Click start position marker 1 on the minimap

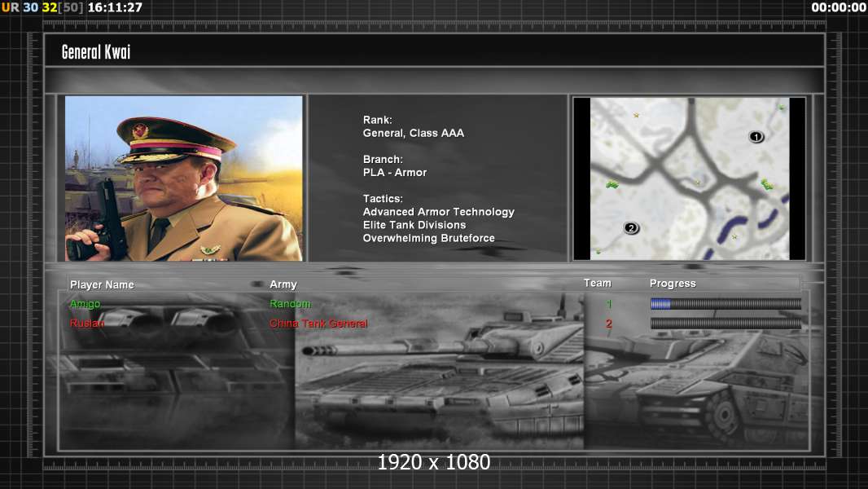click(756, 136)
